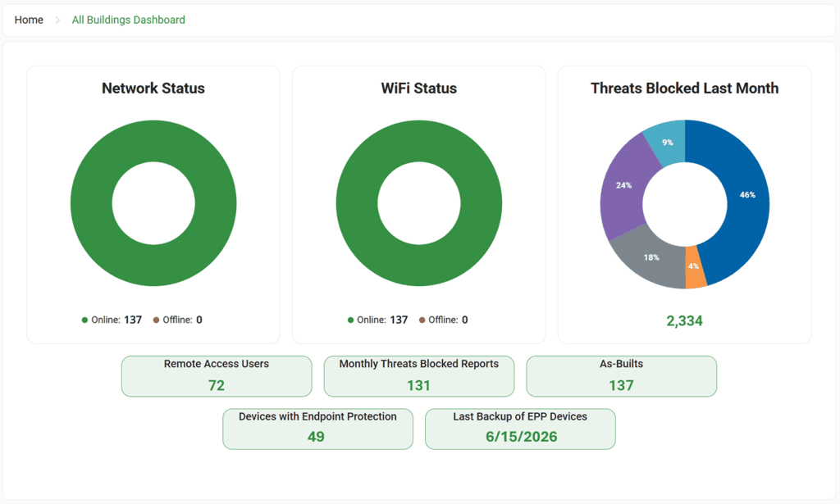Screen dimensions: 840x504
Task: Click Network Status Offline count 0
Action: pyautogui.click(x=199, y=320)
